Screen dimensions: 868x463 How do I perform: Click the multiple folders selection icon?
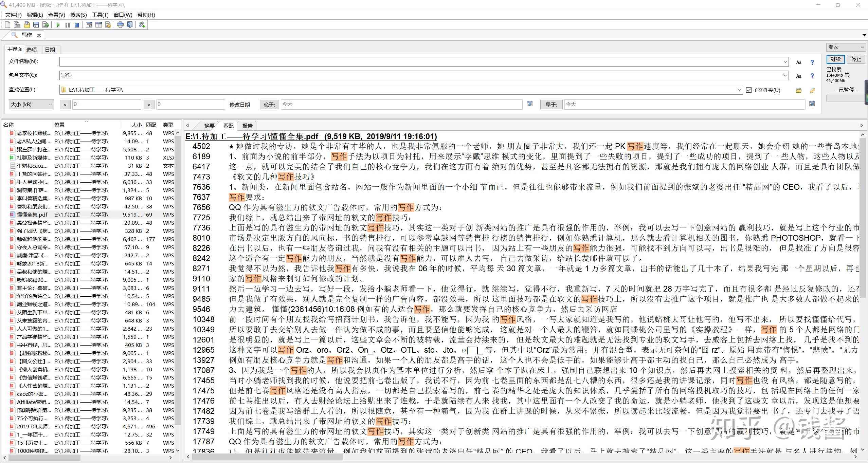pyautogui.click(x=812, y=90)
